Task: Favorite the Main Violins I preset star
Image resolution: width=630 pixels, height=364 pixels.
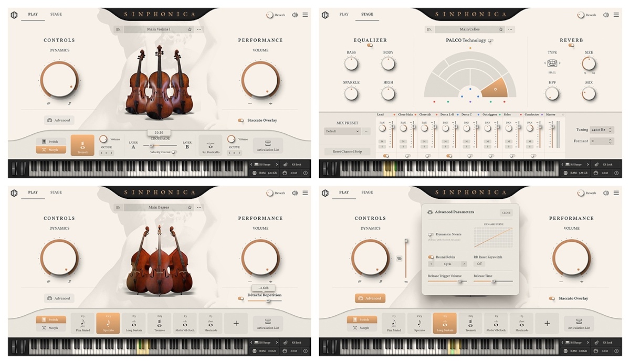Action: click(x=190, y=30)
